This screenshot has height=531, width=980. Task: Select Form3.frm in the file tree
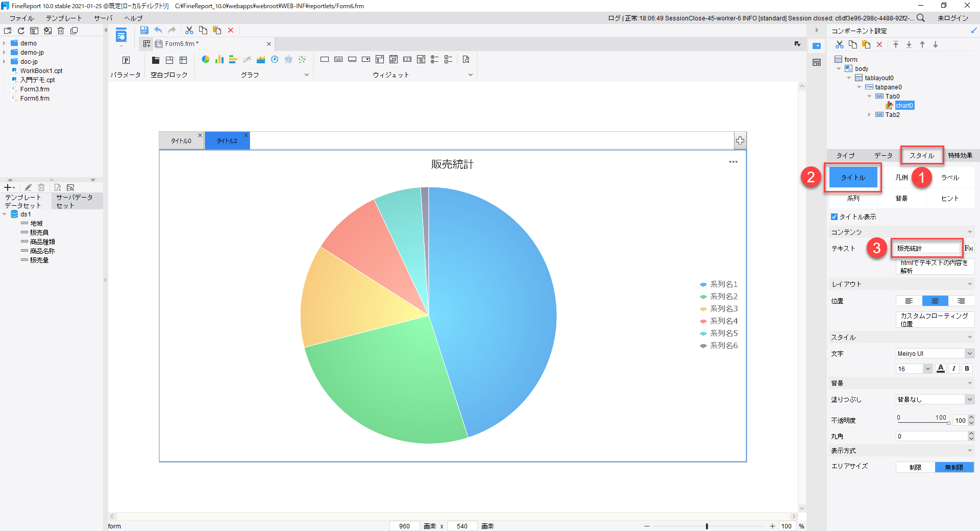[x=35, y=89]
